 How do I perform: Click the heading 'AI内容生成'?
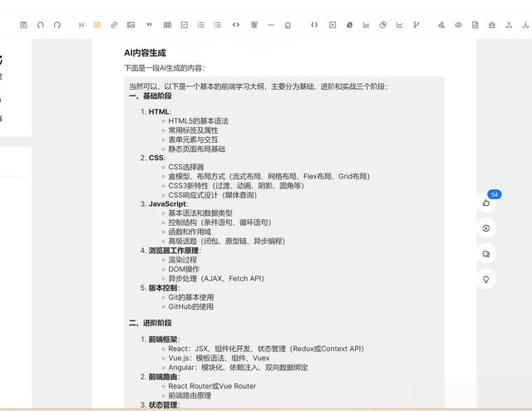(x=145, y=53)
